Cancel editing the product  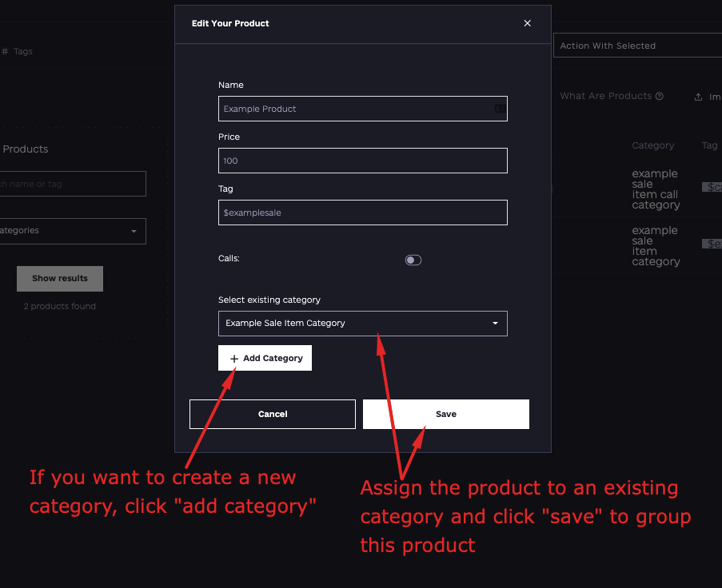tap(273, 414)
